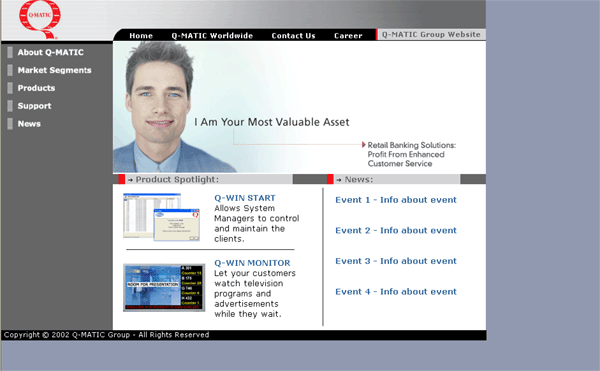The height and width of the screenshot is (371, 600).
Task: Open Event 3 - Info about event
Action: [396, 261]
